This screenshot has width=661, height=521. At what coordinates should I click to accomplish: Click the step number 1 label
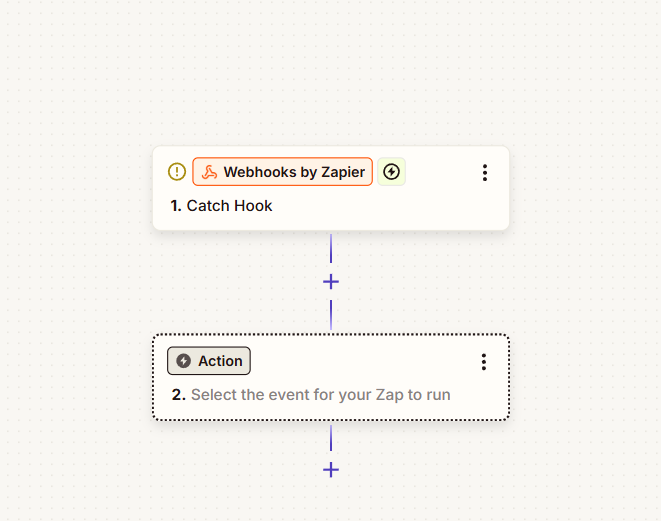point(176,206)
